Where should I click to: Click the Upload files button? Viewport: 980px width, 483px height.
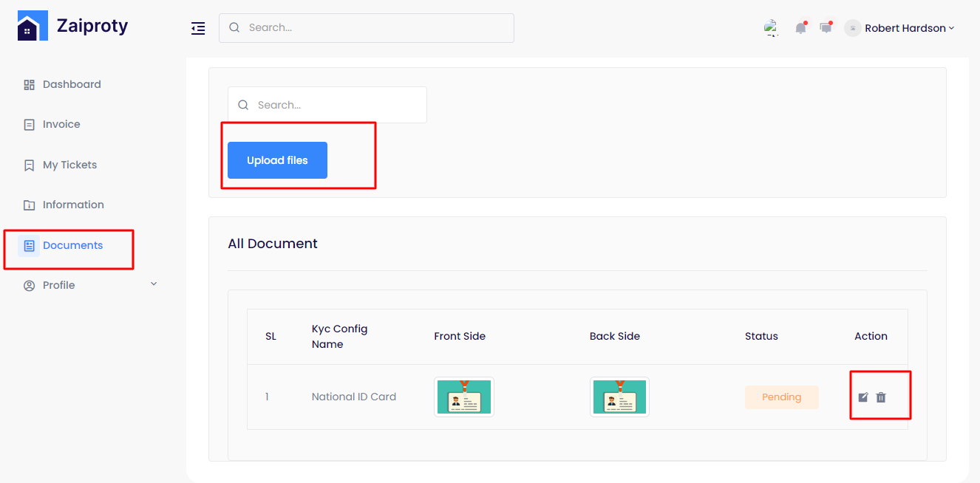(277, 160)
